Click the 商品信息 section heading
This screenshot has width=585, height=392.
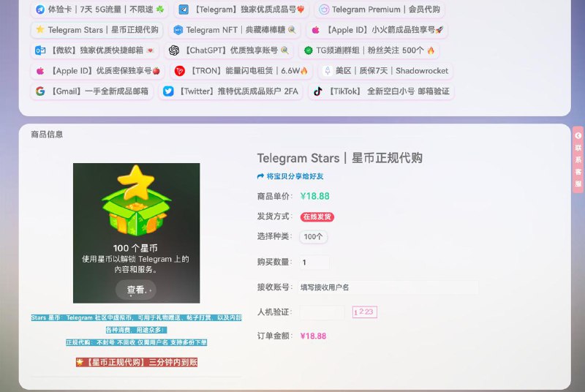[47, 135]
